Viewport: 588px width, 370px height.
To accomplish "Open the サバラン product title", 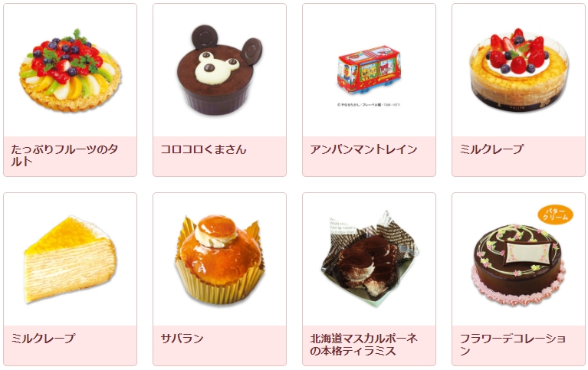I will click(182, 339).
